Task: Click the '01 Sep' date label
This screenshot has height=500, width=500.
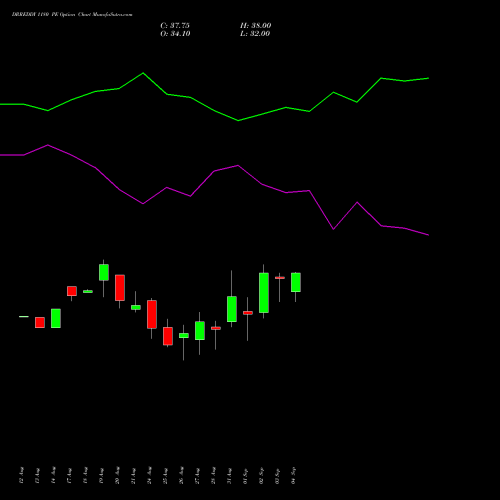Action: click(x=245, y=476)
